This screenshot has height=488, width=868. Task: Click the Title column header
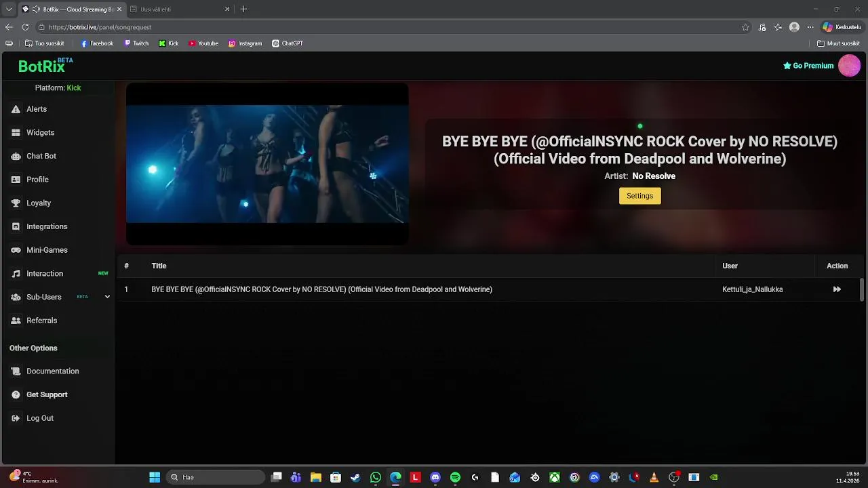[x=159, y=266]
